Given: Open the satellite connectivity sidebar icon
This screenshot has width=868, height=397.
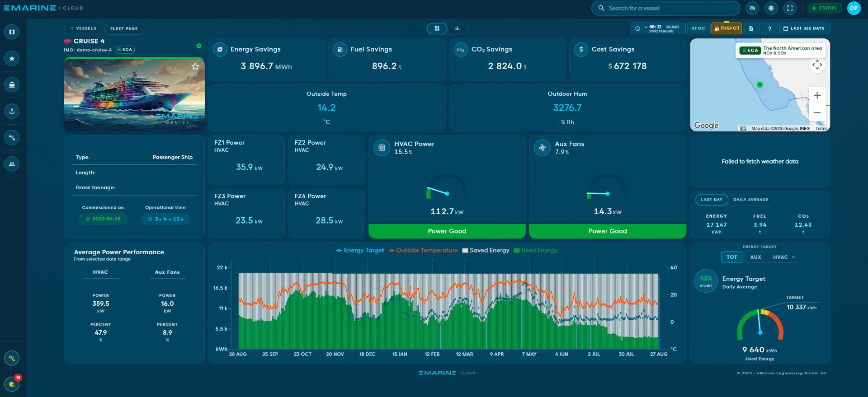Looking at the screenshot, I should coord(12,137).
